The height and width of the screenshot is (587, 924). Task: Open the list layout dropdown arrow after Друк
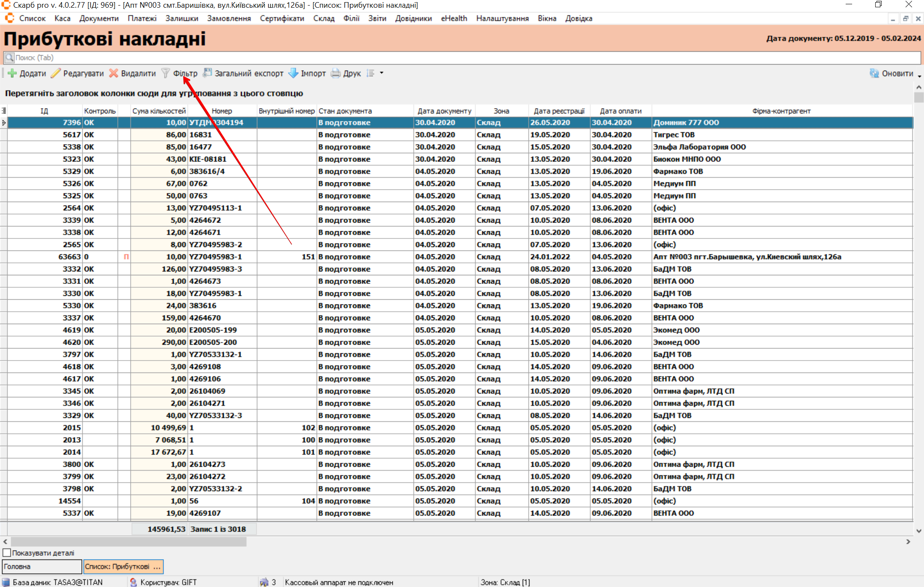[381, 73]
